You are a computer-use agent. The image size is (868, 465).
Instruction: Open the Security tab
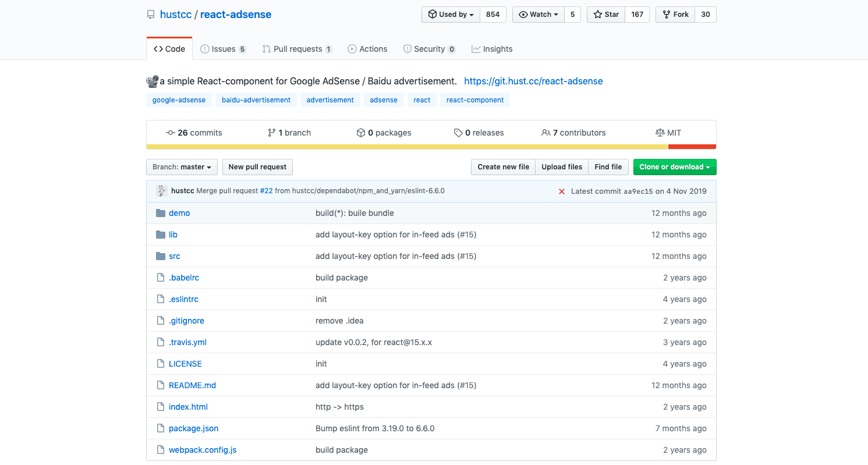pyautogui.click(x=430, y=49)
